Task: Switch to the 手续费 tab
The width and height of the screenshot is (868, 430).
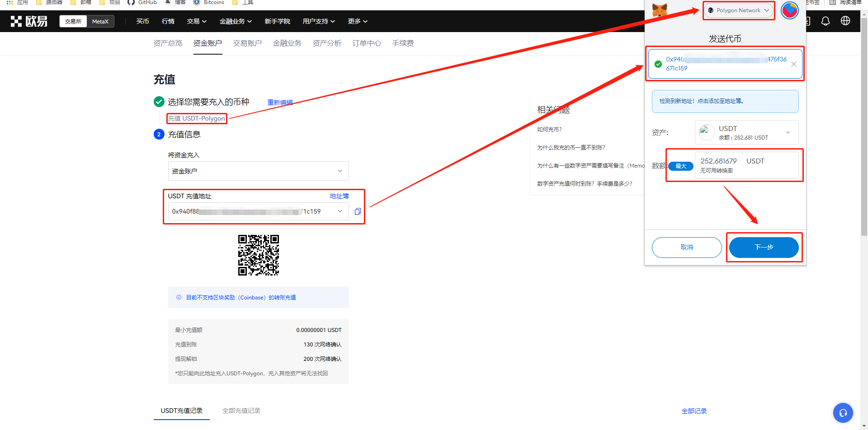Action: [x=403, y=43]
